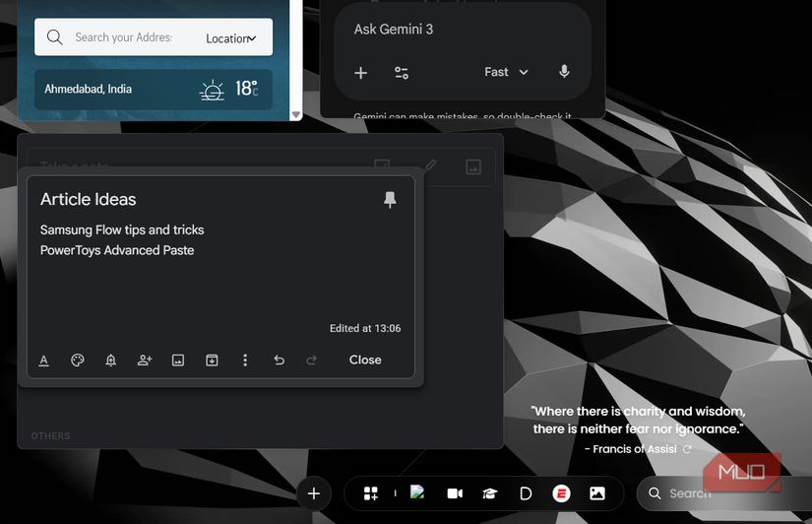Redo the note edit
Image resolution: width=812 pixels, height=524 pixels.
coord(311,360)
